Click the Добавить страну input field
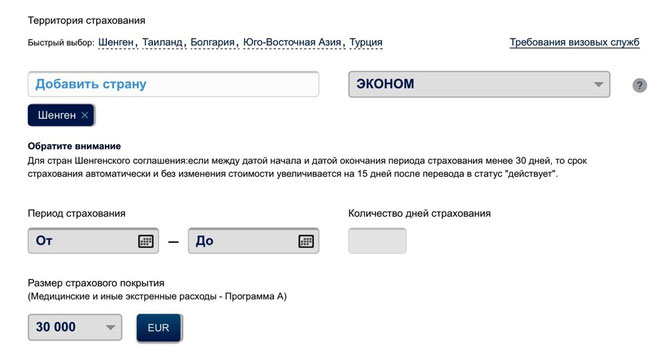Viewport: 668px width, 363px height. pyautogui.click(x=173, y=84)
